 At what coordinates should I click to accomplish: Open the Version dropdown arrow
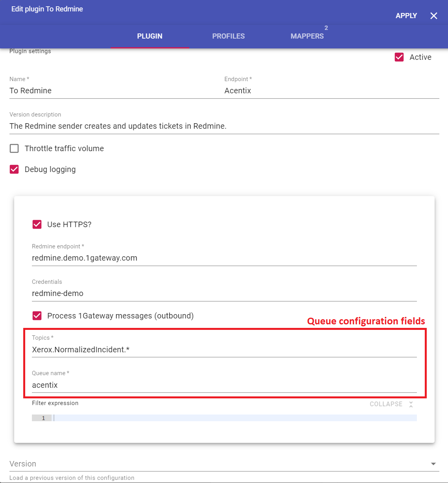433,464
